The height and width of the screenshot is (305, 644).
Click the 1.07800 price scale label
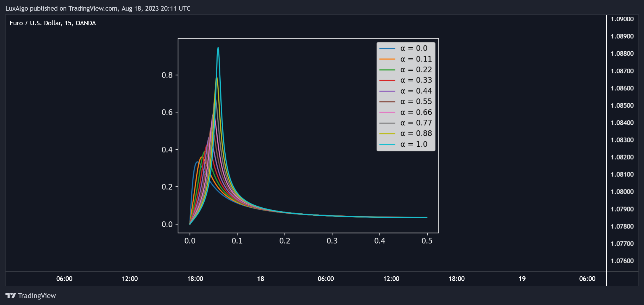point(622,226)
